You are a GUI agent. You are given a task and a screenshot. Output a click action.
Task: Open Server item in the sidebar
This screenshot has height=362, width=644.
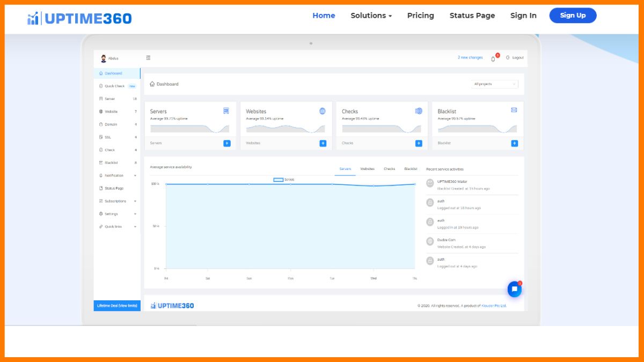117,99
